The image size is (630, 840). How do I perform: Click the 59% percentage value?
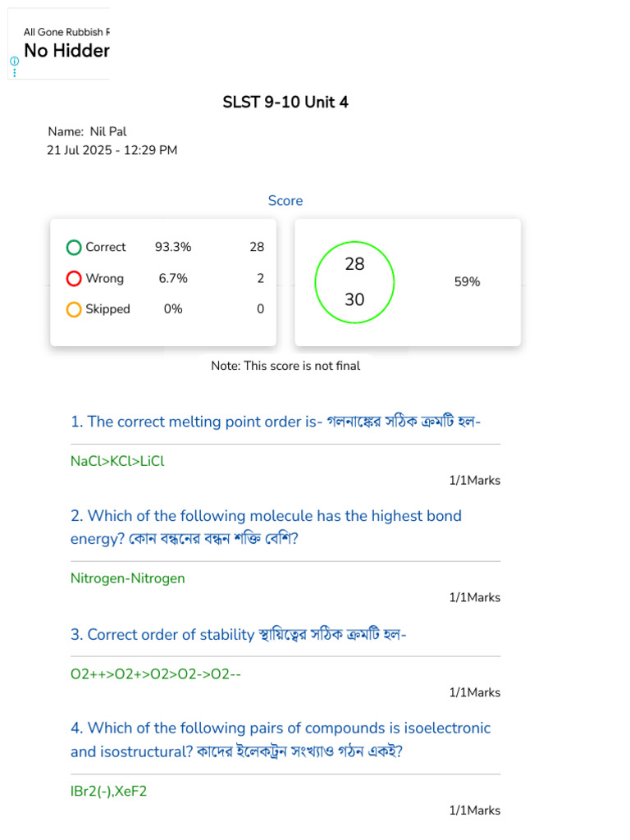467,282
